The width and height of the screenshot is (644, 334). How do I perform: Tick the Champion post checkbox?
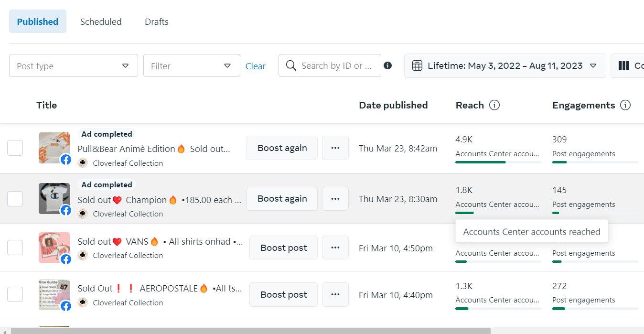tap(15, 199)
